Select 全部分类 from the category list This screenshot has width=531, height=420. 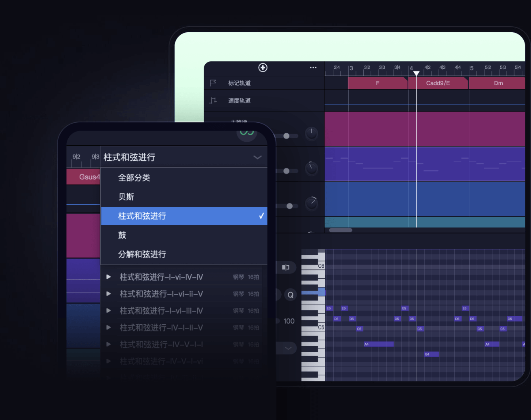pyautogui.click(x=134, y=178)
